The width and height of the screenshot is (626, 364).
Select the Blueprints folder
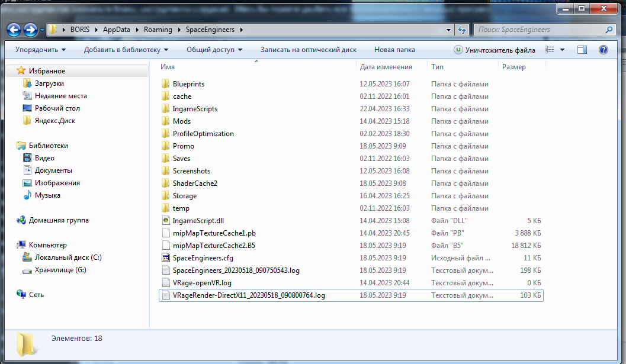(188, 84)
